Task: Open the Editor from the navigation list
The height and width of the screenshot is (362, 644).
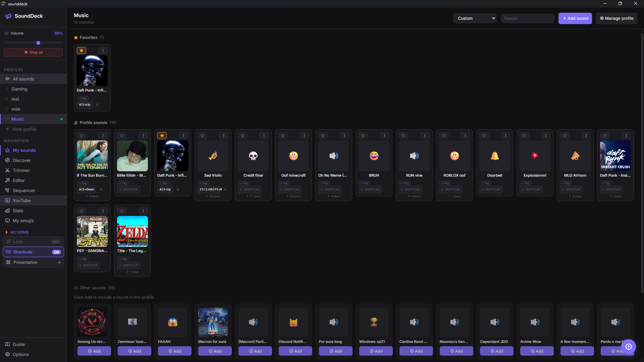Action: point(33,180)
